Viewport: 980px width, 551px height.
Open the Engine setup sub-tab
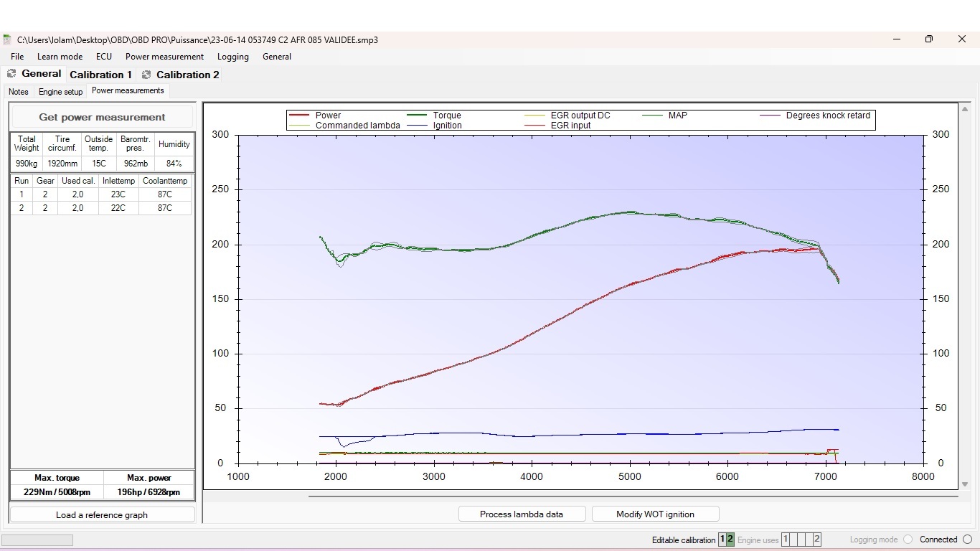click(60, 92)
